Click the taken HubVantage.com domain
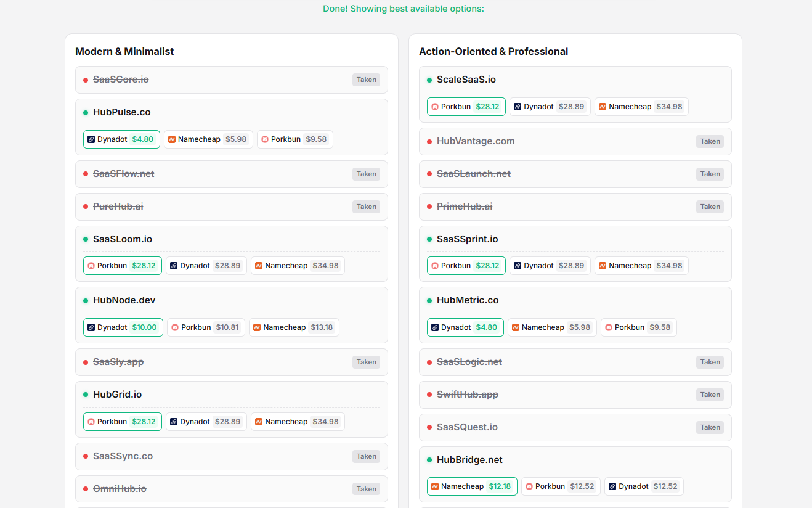Viewport: 812px width, 508px height. coord(476,141)
